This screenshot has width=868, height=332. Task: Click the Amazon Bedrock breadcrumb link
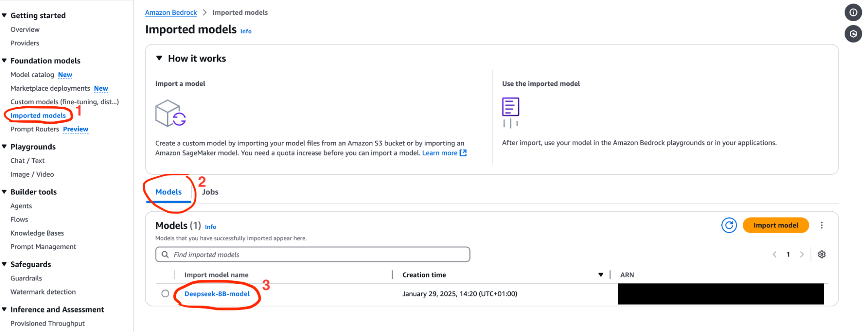(x=171, y=13)
